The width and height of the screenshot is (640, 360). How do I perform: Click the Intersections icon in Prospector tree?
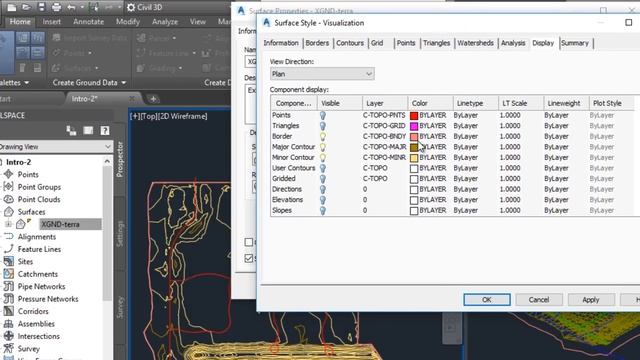(9, 336)
